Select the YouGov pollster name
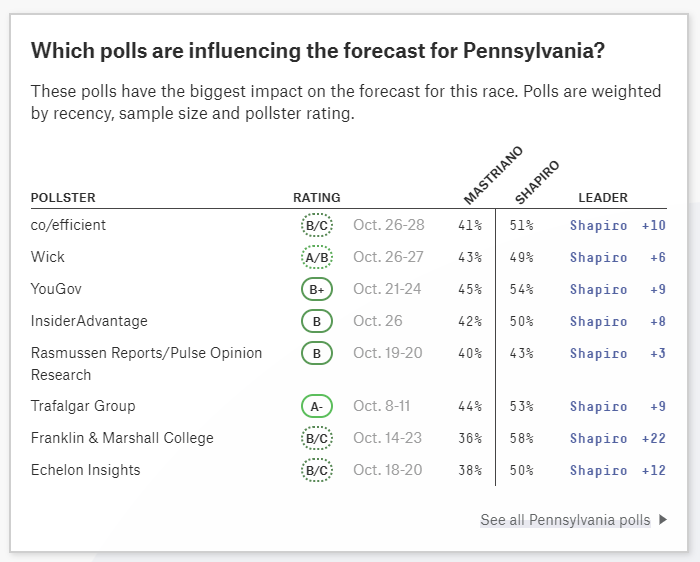 (x=56, y=289)
